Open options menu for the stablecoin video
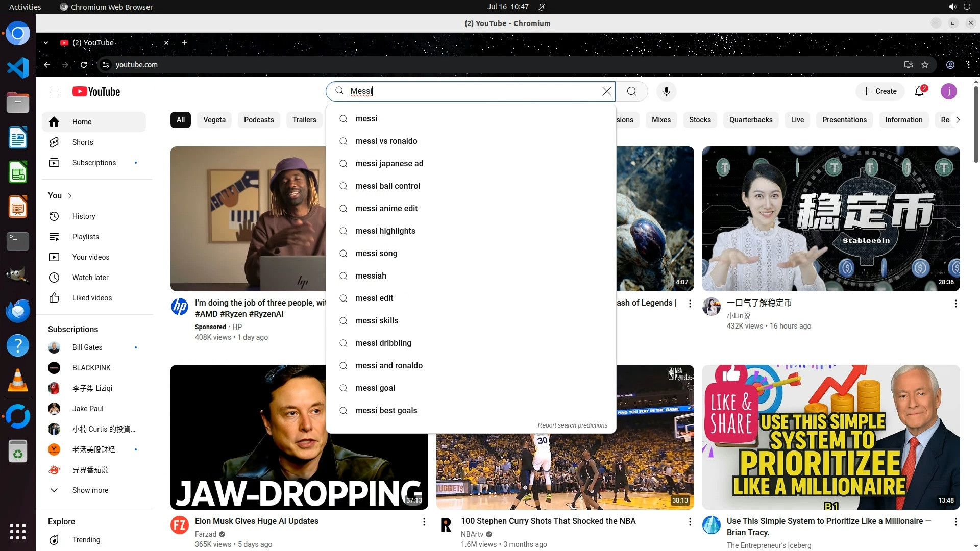The image size is (980, 551). tap(955, 304)
